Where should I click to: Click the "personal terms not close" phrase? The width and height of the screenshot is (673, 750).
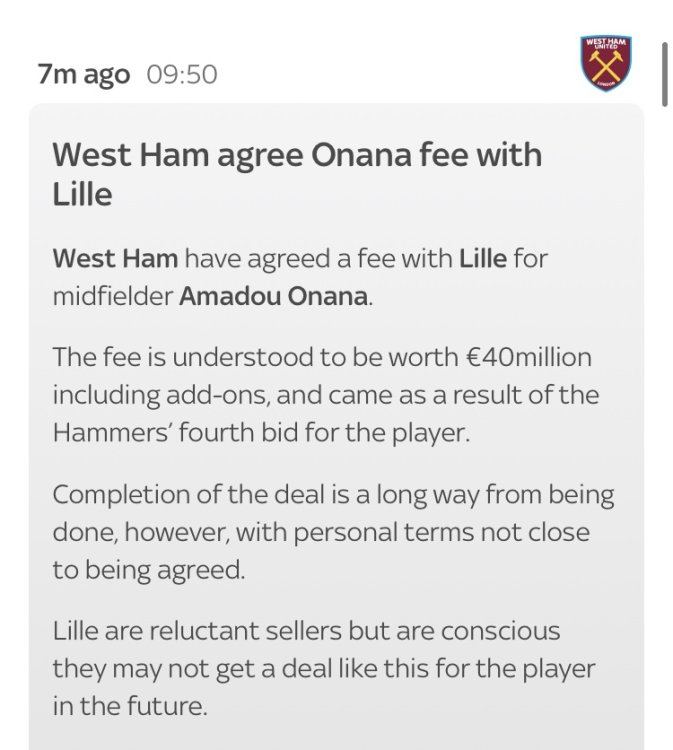coord(444,532)
